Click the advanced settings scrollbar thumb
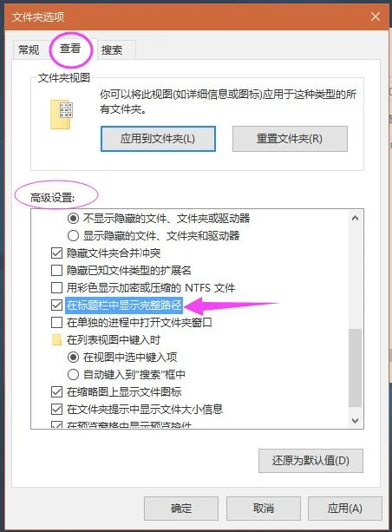The height and width of the screenshot is (532, 392). point(355,367)
